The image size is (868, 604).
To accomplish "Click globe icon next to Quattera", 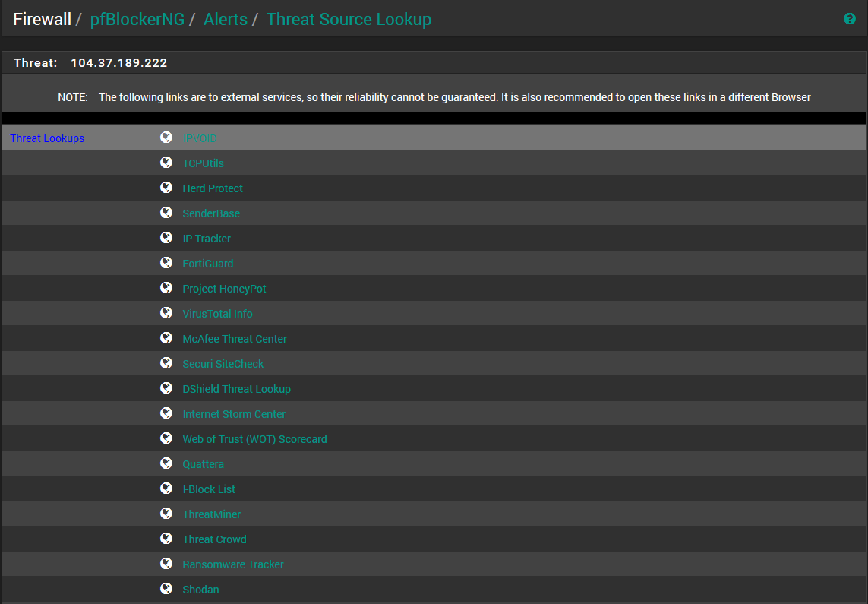I will tap(166, 463).
